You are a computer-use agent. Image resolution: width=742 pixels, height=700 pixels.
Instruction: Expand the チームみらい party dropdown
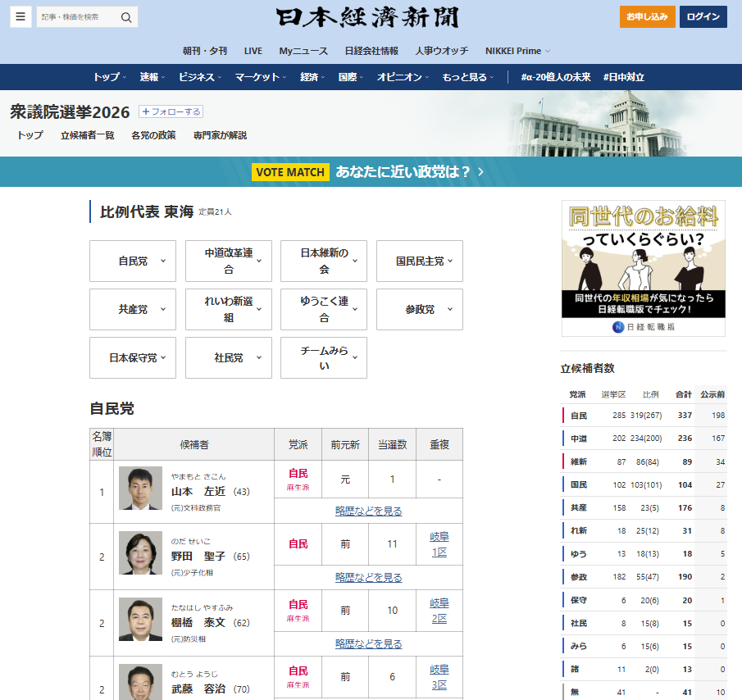click(x=324, y=358)
